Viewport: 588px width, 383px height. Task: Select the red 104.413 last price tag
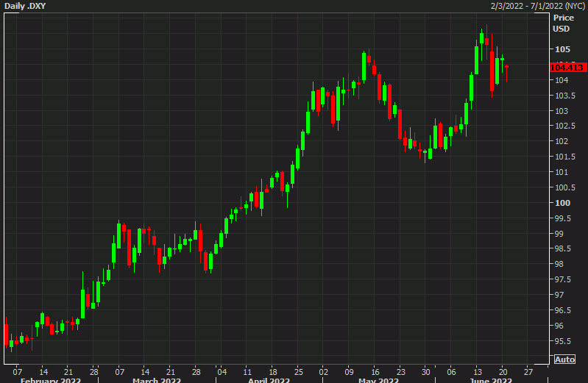(x=567, y=67)
